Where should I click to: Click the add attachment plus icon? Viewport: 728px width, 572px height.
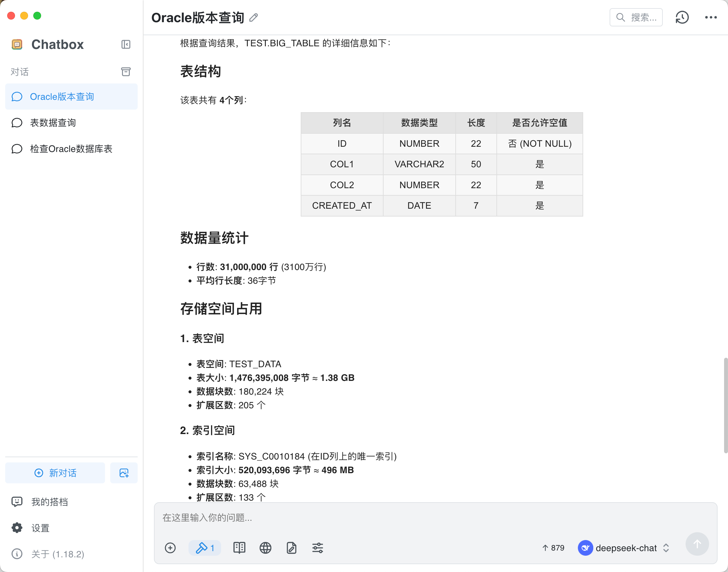170,548
